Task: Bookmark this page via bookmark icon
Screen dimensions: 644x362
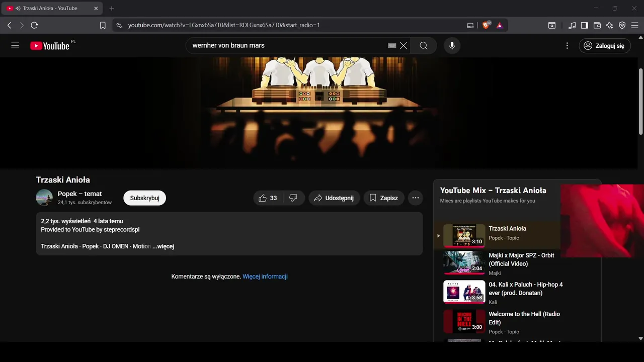Action: pyautogui.click(x=103, y=25)
